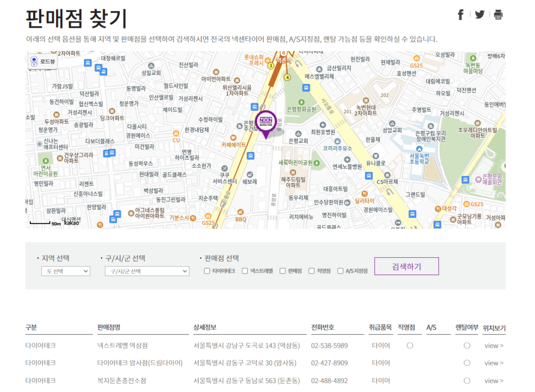This screenshot has width=535, height=392.
Task: Share page on Facebook icon
Action: 461,15
